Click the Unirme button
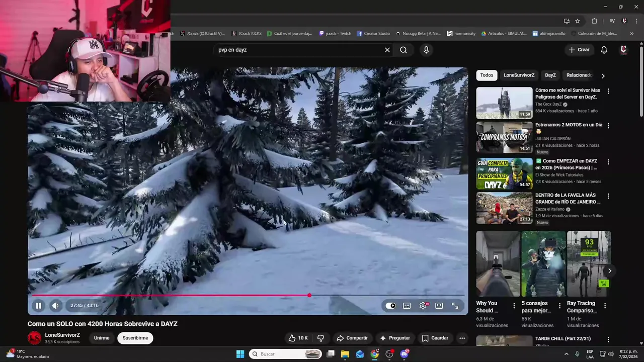Screen dimensions: 644x362 pos(102,338)
